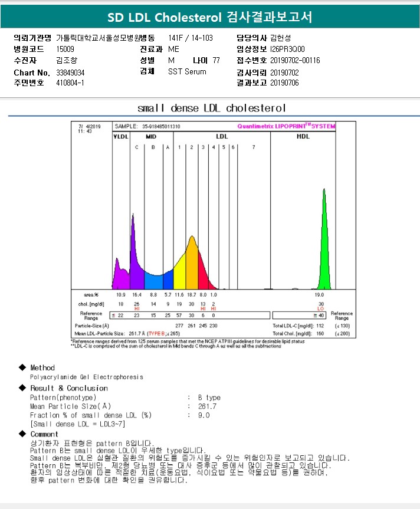Select the ID number "410804-1"
Viewport: 420px width, 509px height.
pos(70,83)
